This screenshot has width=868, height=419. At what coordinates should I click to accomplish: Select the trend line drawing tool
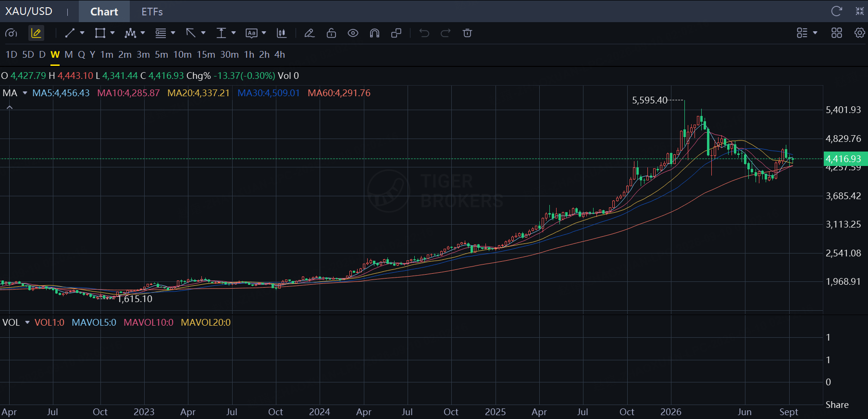[x=70, y=33]
